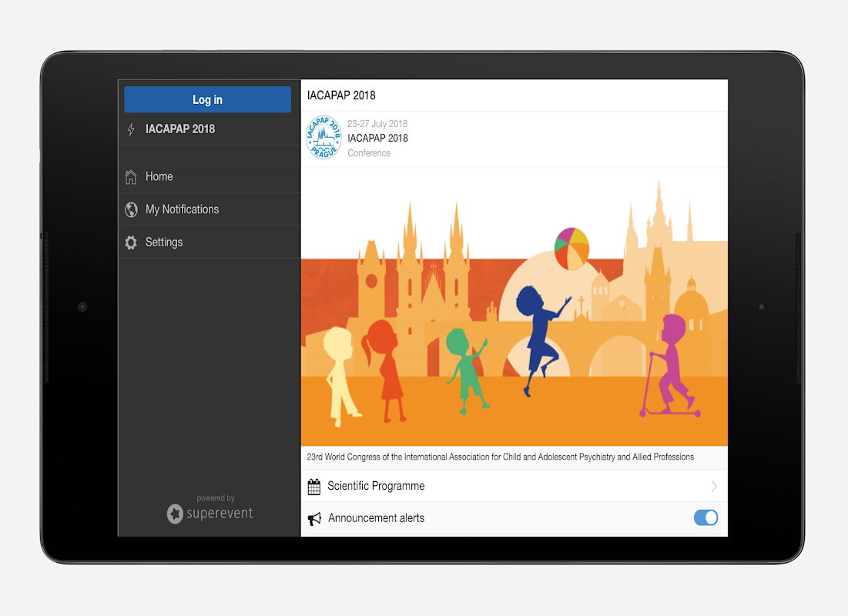Click the lightning bolt icon beside IACAPAP 2018
The image size is (848, 616).
(131, 129)
